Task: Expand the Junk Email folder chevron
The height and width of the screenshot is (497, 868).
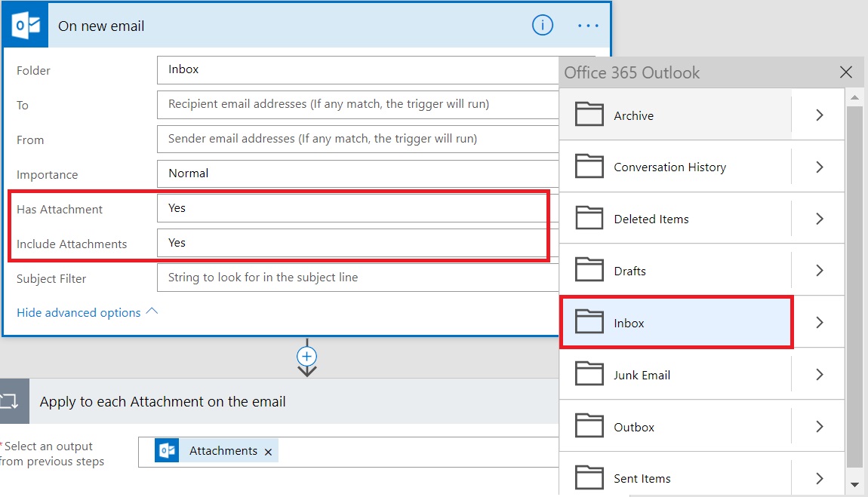Action: click(820, 374)
